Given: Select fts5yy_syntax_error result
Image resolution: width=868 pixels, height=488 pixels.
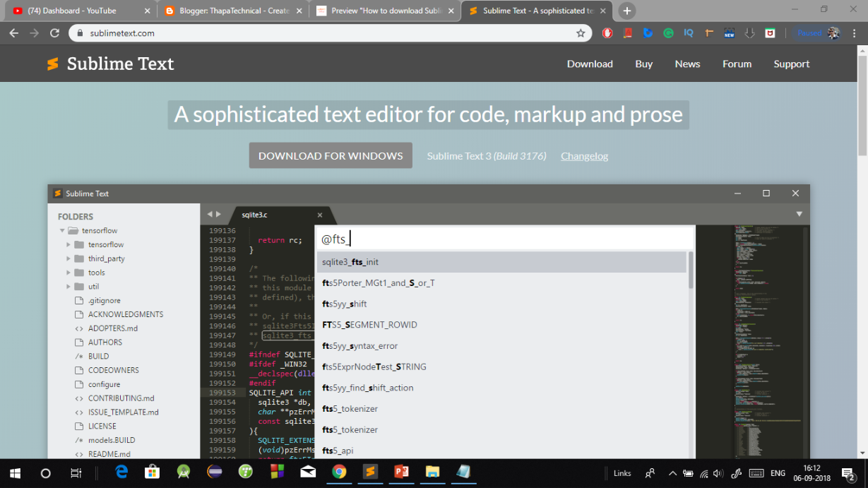Looking at the screenshot, I should pyautogui.click(x=501, y=346).
